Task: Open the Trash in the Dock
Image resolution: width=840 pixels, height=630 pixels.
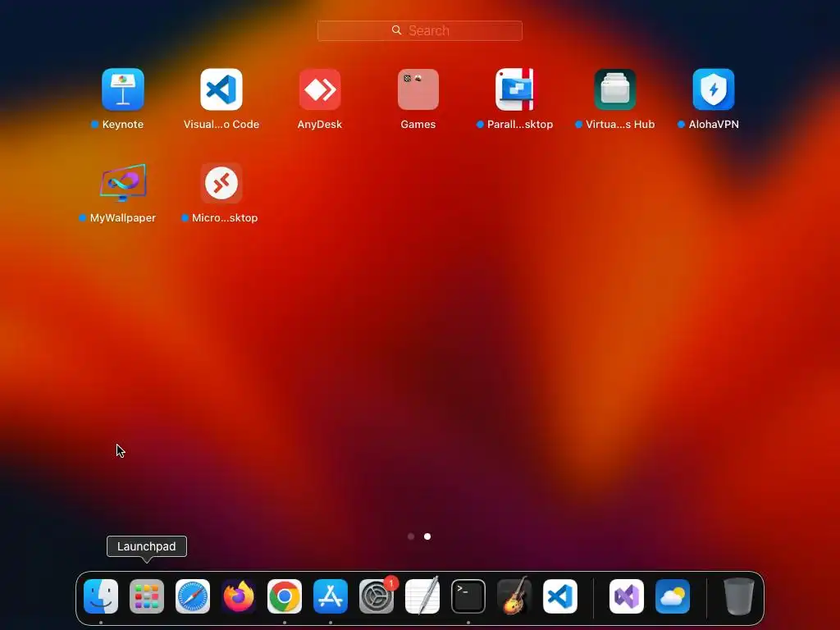Action: [739, 596]
